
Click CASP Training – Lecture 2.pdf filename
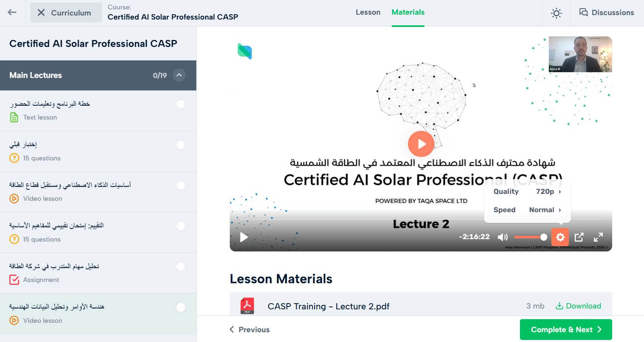pyautogui.click(x=329, y=306)
